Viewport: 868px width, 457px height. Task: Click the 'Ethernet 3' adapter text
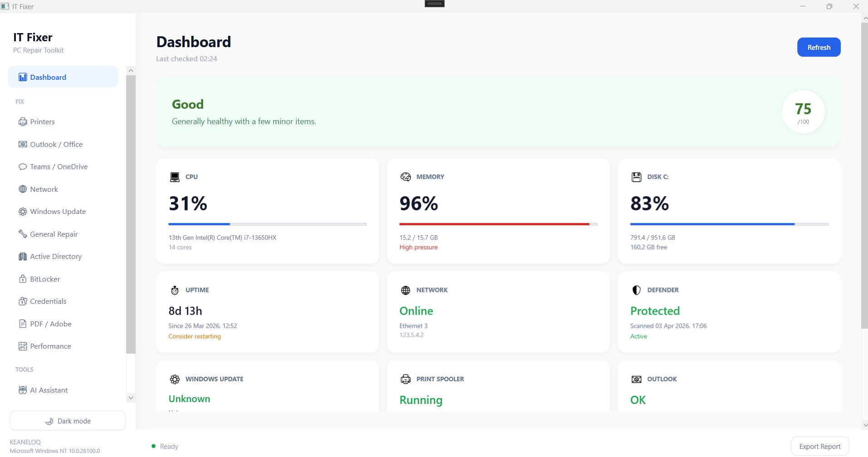[x=413, y=326]
